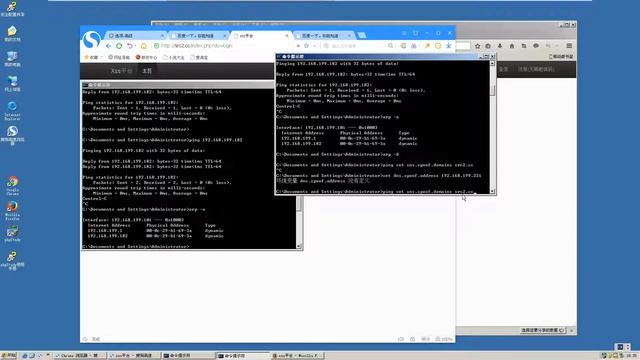This screenshot has height=360, width=640.
Task: Open site navigation bookmark in Sogou
Action: (119, 57)
